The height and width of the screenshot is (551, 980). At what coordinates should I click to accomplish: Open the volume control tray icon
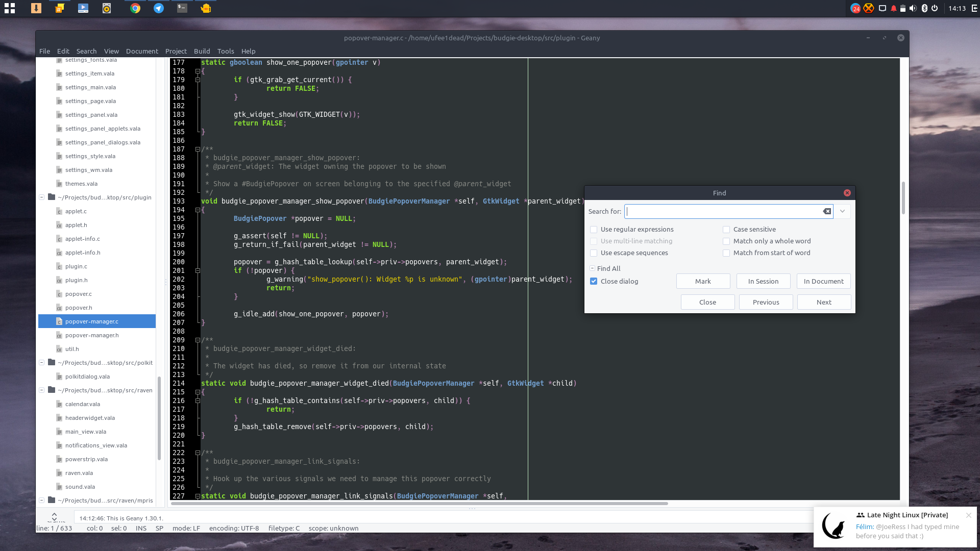click(x=913, y=8)
